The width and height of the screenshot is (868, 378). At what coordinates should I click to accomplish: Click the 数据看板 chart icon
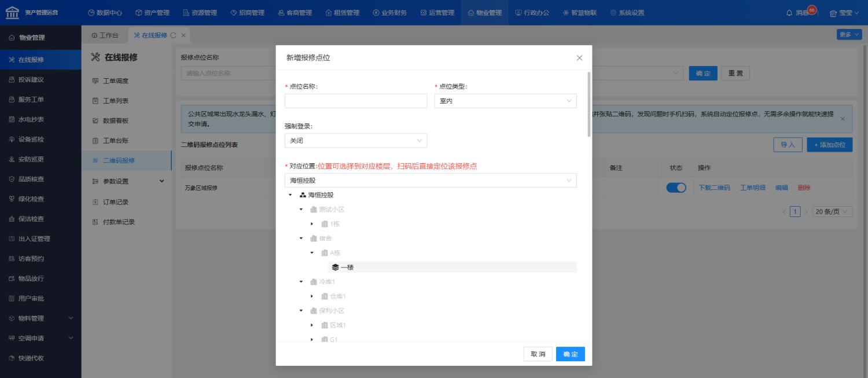(x=95, y=120)
